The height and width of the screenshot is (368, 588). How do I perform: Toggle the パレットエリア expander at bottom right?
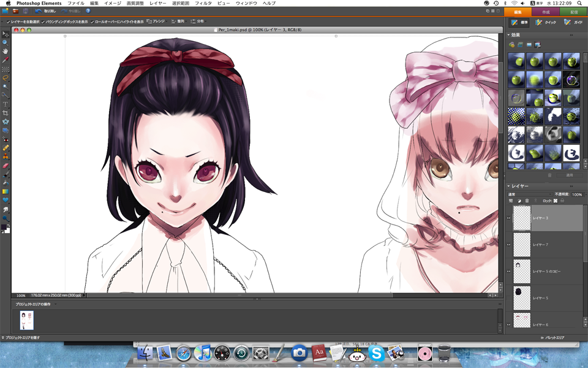(x=552, y=337)
